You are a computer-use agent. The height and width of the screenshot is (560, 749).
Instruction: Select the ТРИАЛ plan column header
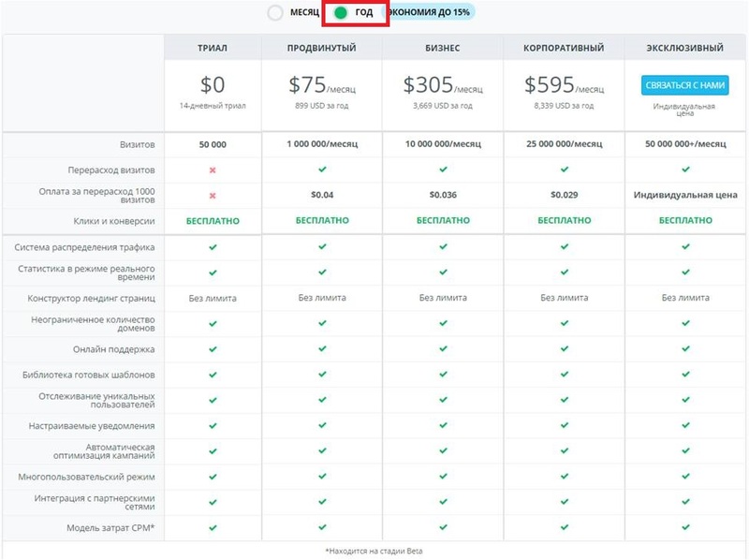point(213,48)
